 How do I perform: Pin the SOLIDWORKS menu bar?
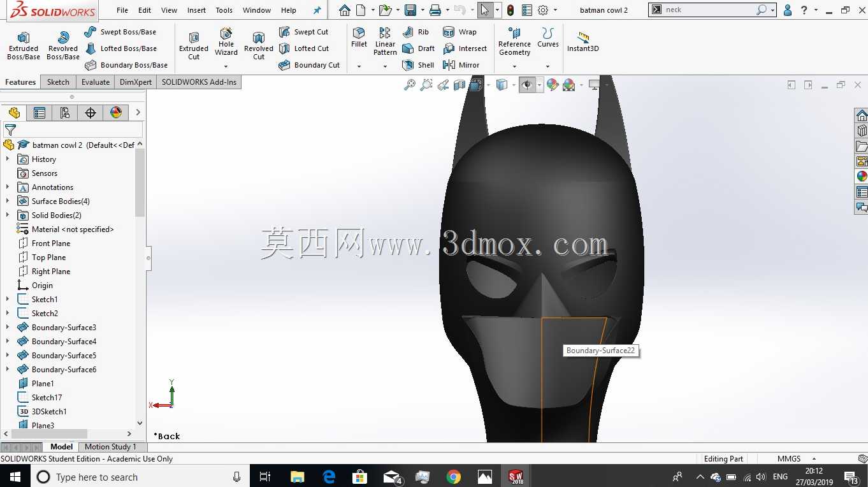[317, 10]
